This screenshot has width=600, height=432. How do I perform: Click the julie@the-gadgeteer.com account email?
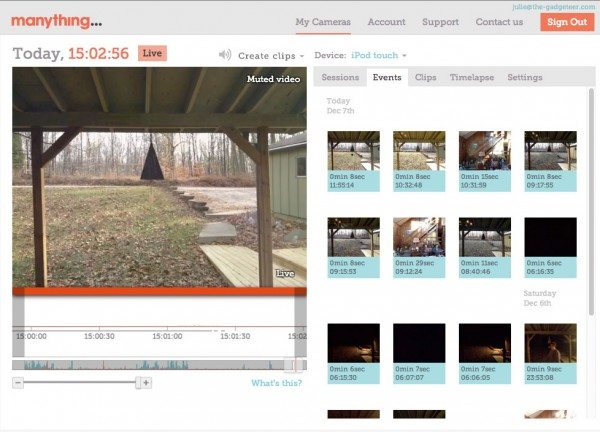coord(553,7)
